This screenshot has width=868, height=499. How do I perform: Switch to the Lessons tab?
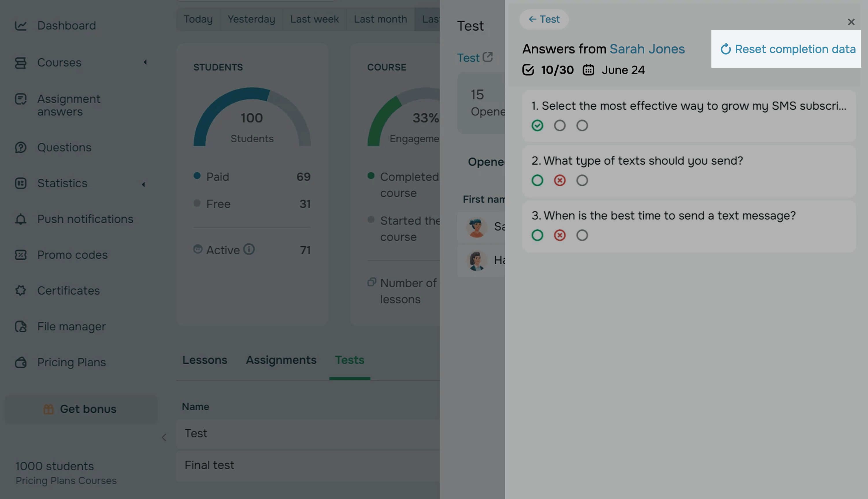coord(205,360)
